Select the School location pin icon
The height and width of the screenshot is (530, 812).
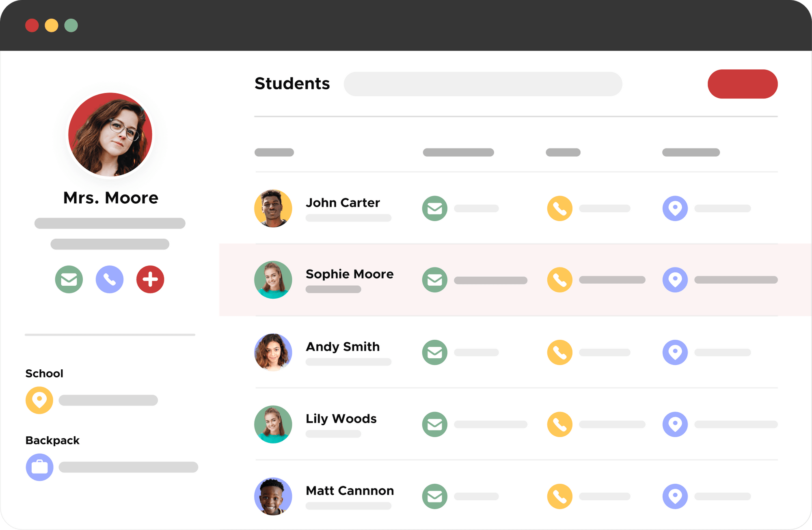(x=39, y=401)
